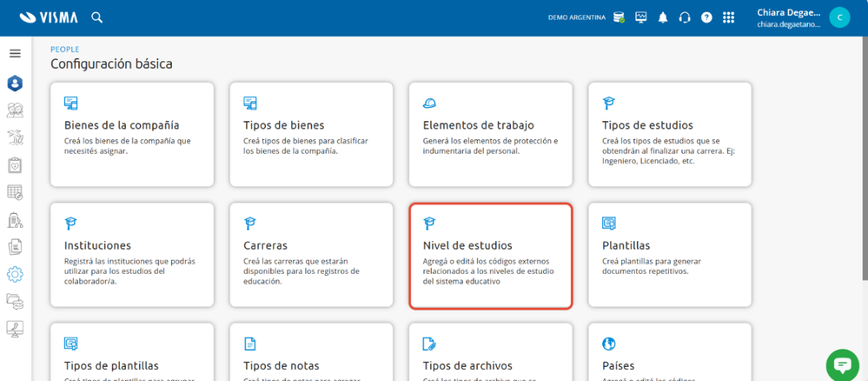
Task: Click the graduation cap icon on Instituciones
Action: click(x=71, y=223)
